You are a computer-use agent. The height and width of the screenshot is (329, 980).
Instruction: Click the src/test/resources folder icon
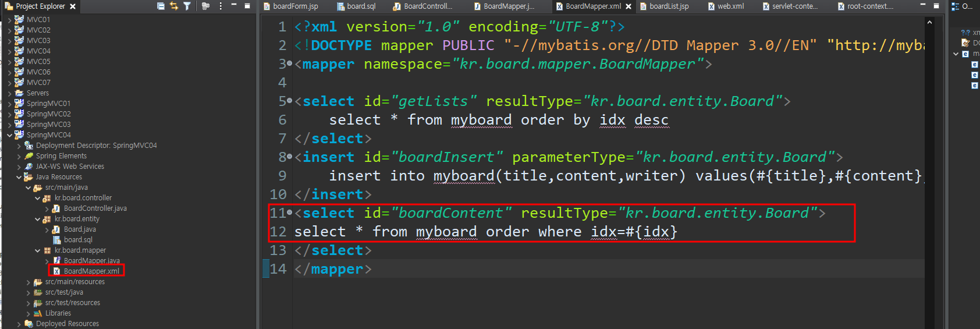click(x=38, y=303)
